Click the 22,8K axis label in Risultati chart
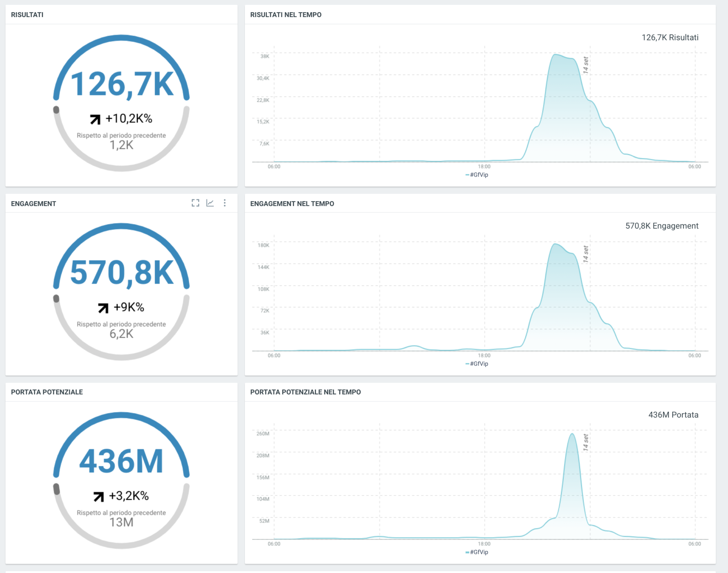Image resolution: width=728 pixels, height=573 pixels. (263, 100)
